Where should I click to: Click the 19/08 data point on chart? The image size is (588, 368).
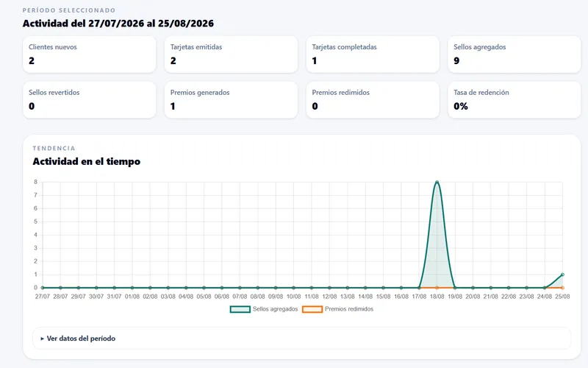(455, 288)
